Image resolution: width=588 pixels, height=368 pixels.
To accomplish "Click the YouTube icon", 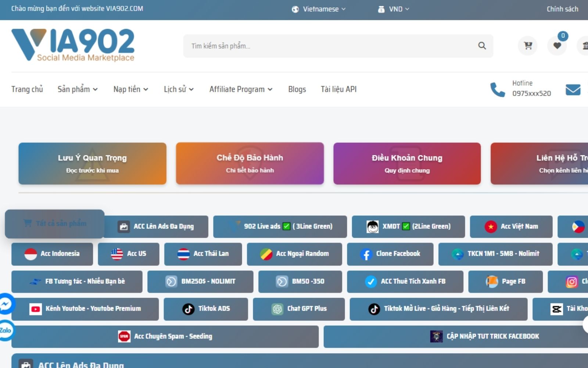I will 36,309.
